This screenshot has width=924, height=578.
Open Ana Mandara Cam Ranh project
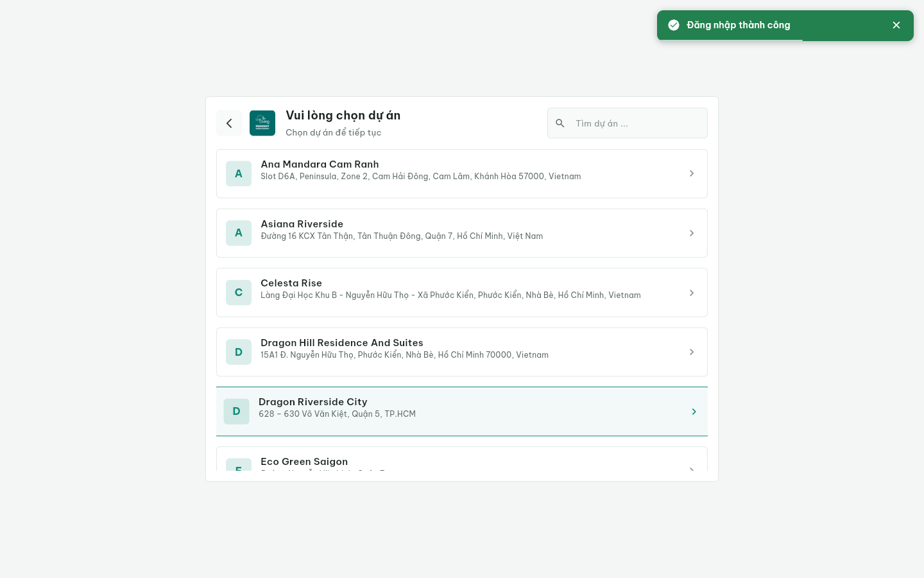pyautogui.click(x=462, y=173)
